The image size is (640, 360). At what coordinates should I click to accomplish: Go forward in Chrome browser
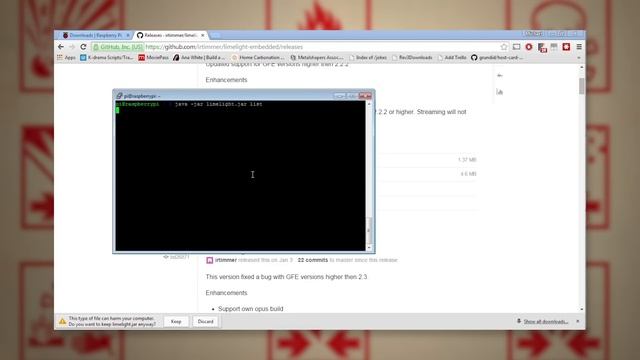[x=72, y=47]
